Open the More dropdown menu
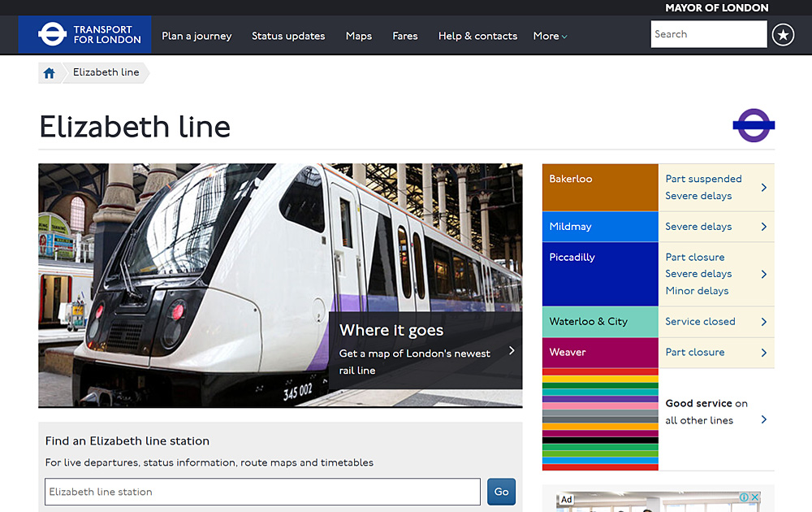The width and height of the screenshot is (812, 512). pyautogui.click(x=550, y=36)
